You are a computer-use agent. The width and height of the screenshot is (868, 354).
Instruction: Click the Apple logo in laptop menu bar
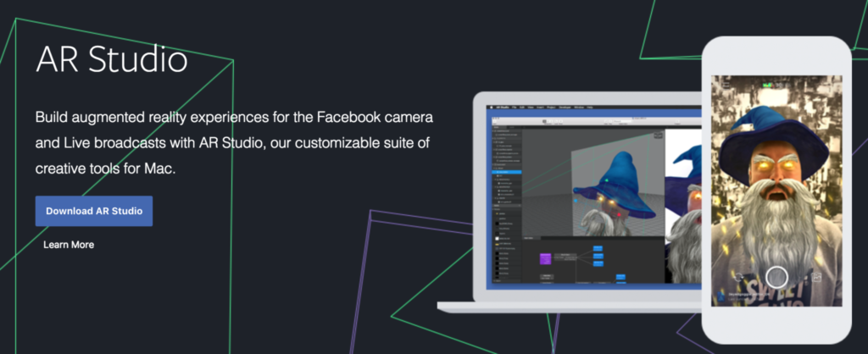pos(490,108)
